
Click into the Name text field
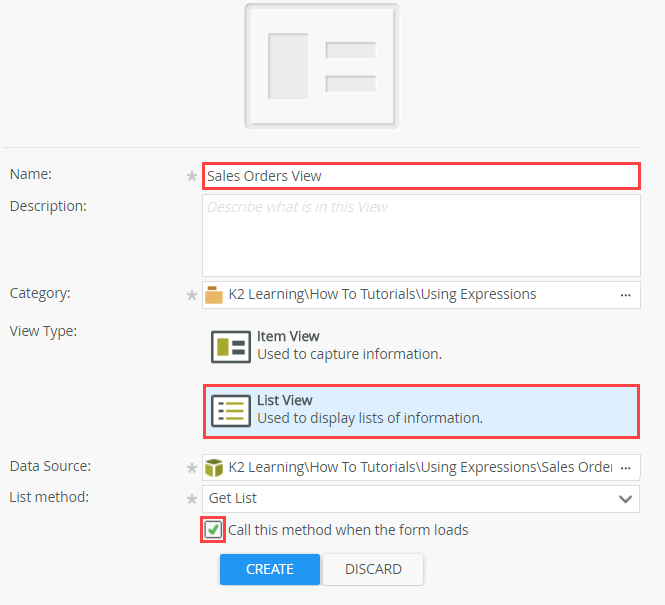(420, 176)
